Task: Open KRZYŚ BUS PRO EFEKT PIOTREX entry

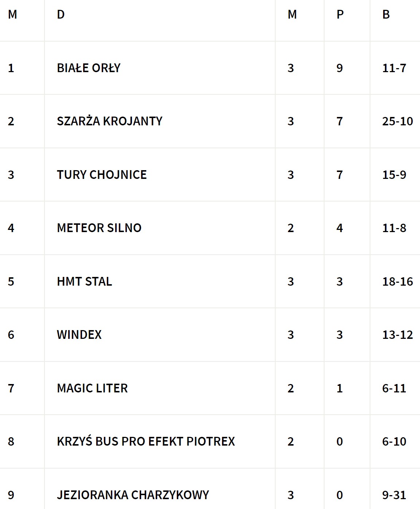Action: 146,442
